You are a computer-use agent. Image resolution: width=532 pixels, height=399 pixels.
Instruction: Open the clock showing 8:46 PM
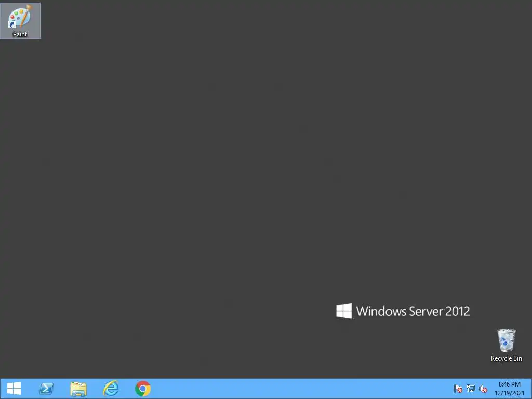point(509,389)
